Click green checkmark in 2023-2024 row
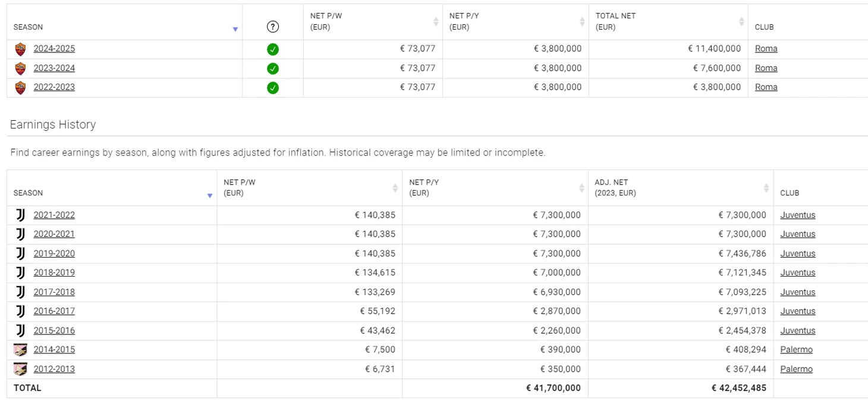This screenshot has width=868, height=401. coord(272,68)
